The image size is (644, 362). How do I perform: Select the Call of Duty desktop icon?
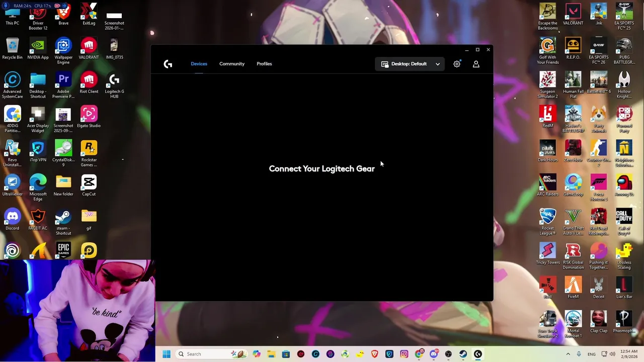[624, 222]
